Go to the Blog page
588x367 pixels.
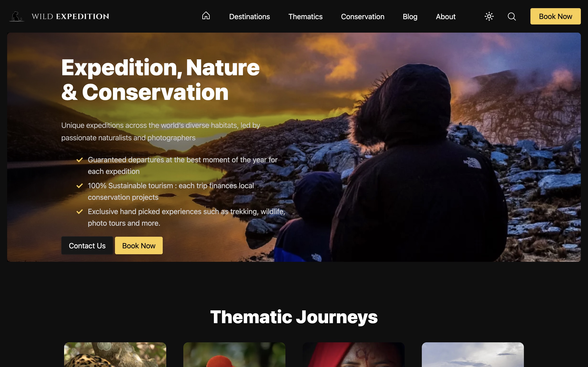point(410,17)
